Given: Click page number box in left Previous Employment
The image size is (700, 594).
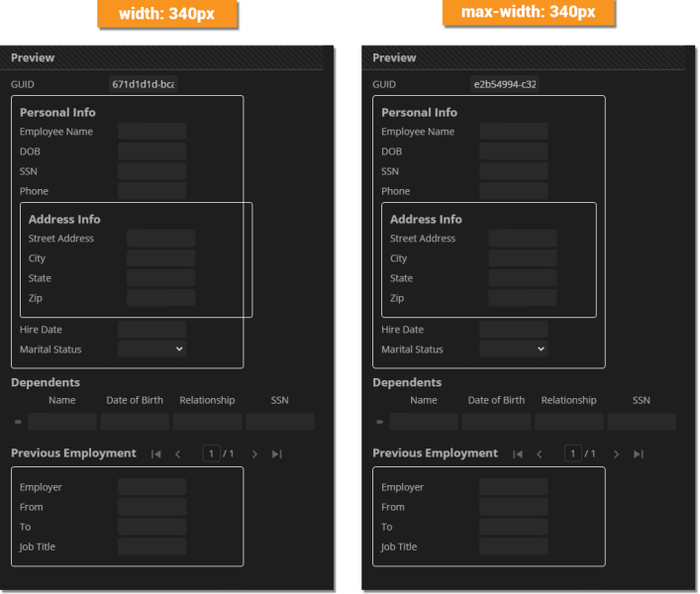Looking at the screenshot, I should pyautogui.click(x=211, y=453).
